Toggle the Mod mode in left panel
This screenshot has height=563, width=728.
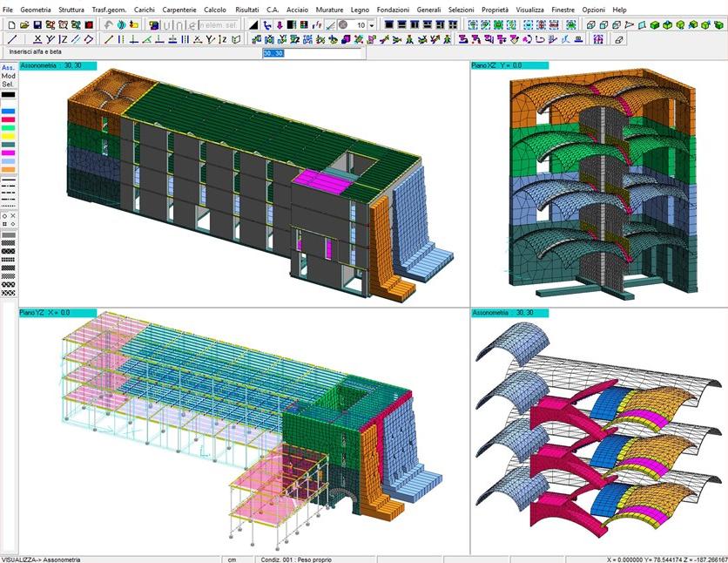(8, 76)
